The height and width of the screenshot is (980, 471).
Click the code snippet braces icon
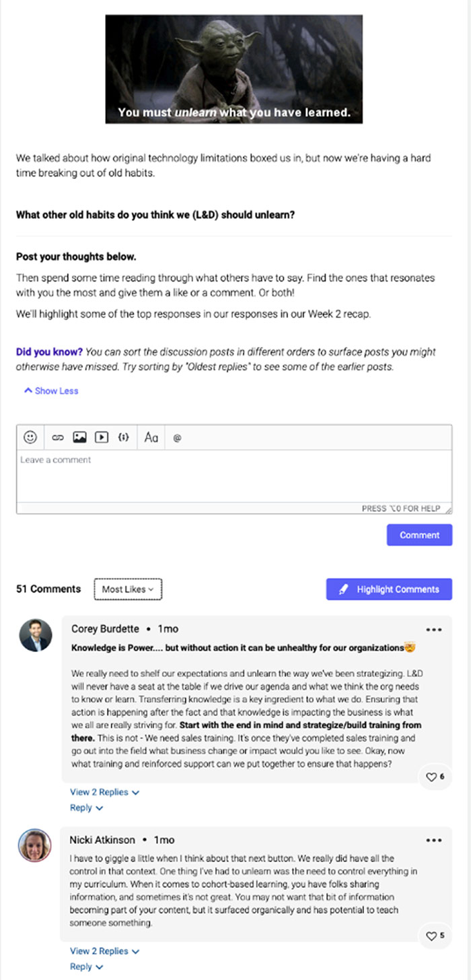pos(123,437)
